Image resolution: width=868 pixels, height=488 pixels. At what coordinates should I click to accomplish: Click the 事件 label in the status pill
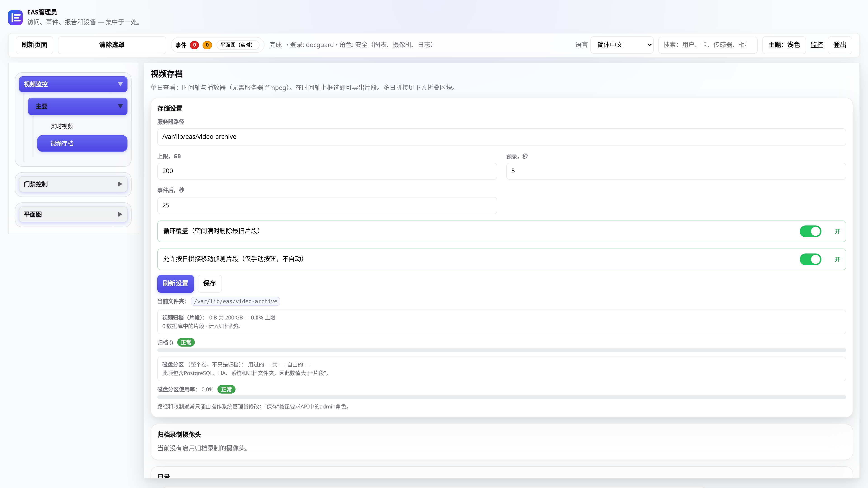point(181,45)
